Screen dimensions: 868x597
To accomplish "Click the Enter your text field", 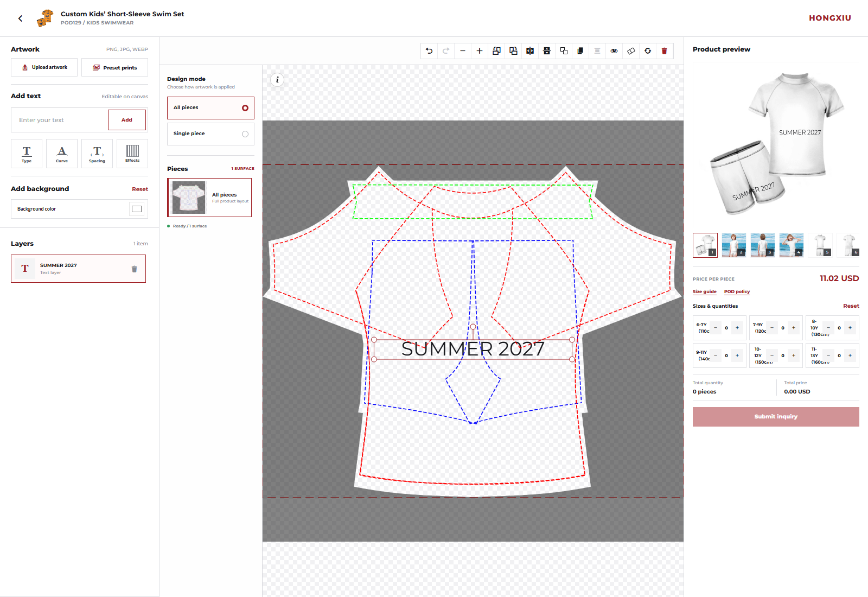I will tap(60, 120).
